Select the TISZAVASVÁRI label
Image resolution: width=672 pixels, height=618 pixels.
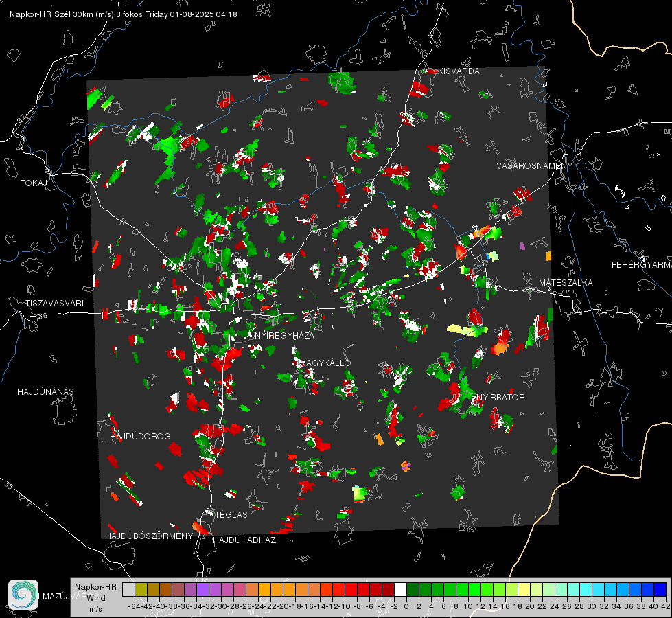pos(54,304)
